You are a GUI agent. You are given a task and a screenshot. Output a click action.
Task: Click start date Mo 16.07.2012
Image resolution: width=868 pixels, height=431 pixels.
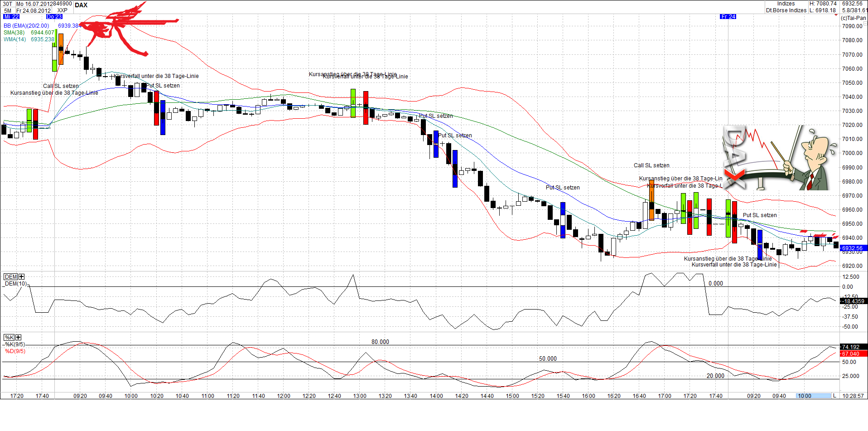[34, 4]
